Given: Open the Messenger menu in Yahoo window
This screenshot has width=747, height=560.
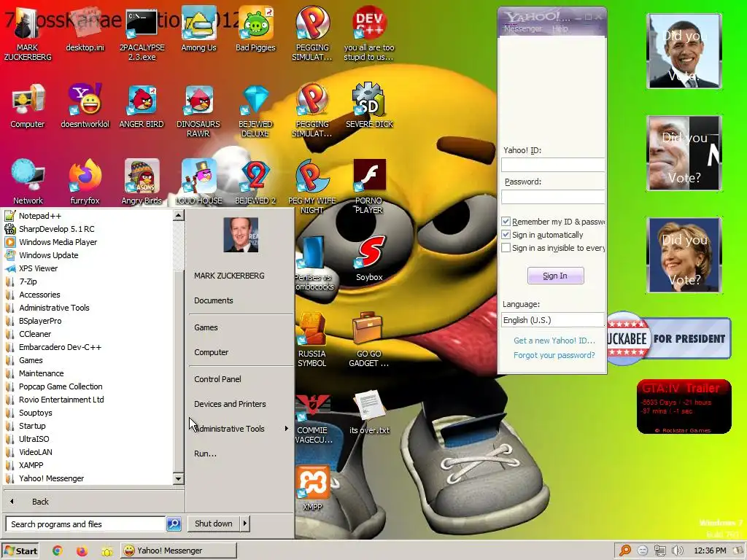Looking at the screenshot, I should point(522,28).
